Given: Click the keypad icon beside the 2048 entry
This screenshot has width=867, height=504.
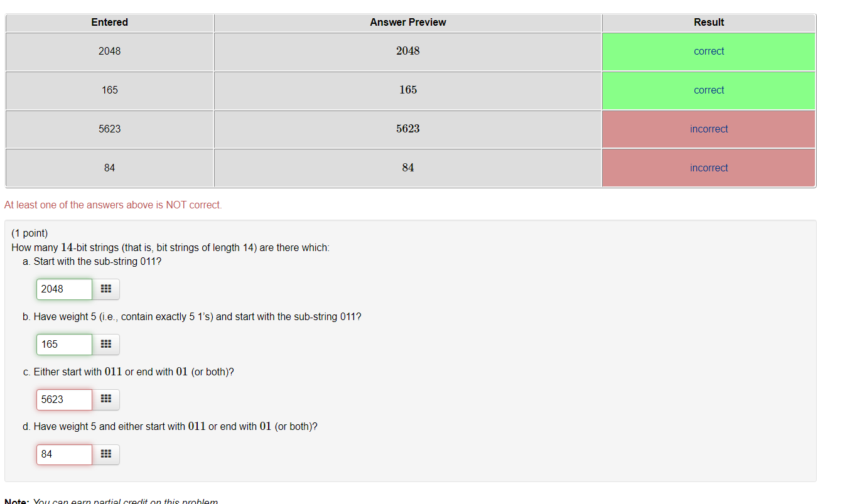Looking at the screenshot, I should click(106, 289).
